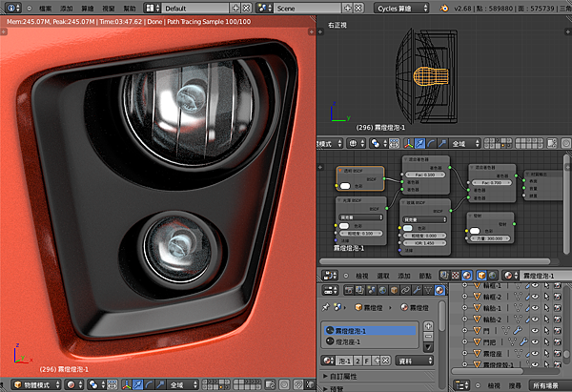Select rotate manipulator in render view header
Screen dimensions: 572x392
tap(149, 384)
